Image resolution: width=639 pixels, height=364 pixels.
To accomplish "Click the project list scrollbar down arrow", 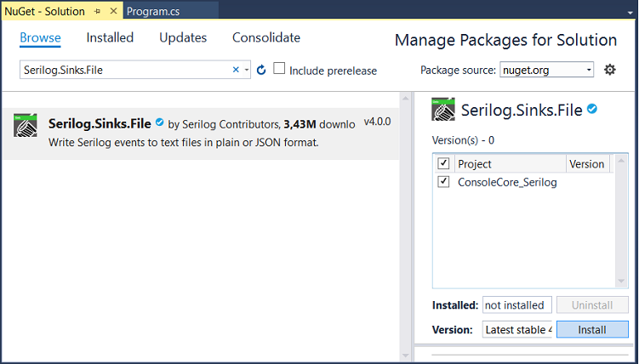I will (x=621, y=281).
